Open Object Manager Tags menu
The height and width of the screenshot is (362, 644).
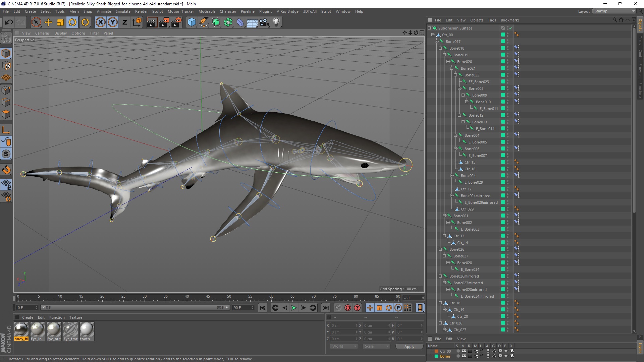(x=492, y=20)
